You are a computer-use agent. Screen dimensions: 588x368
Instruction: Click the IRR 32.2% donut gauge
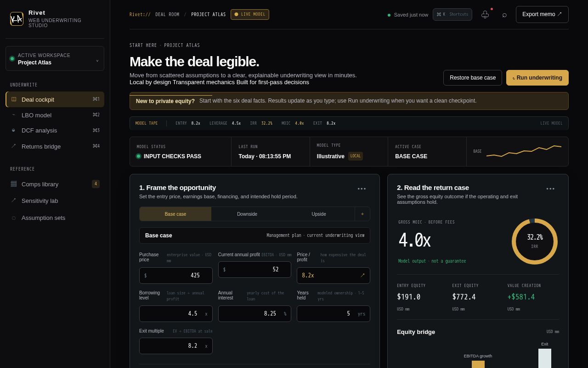(x=535, y=241)
